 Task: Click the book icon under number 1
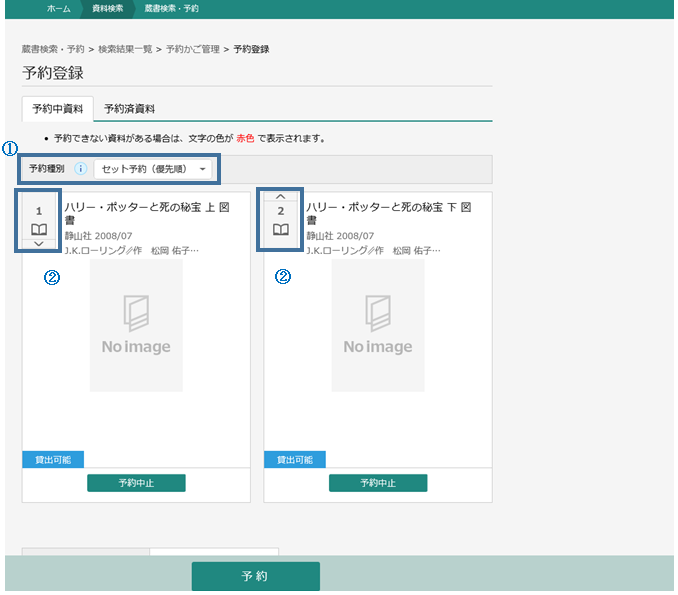(39, 229)
